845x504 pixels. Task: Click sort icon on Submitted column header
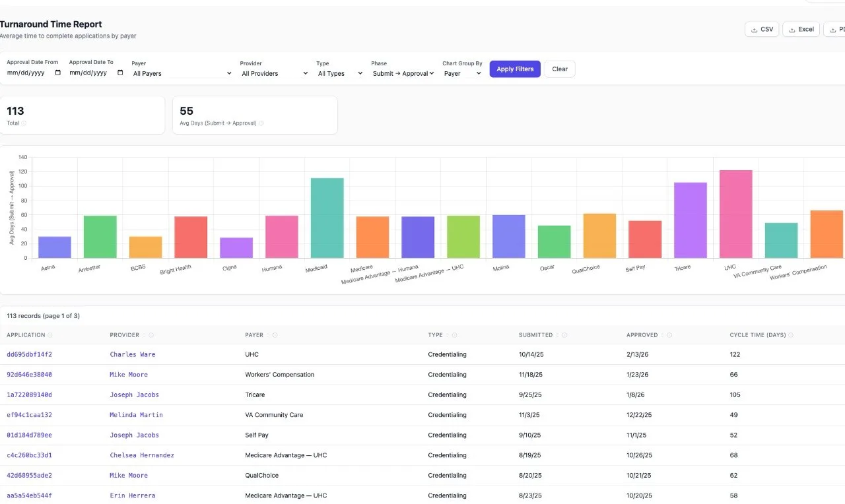click(x=557, y=335)
